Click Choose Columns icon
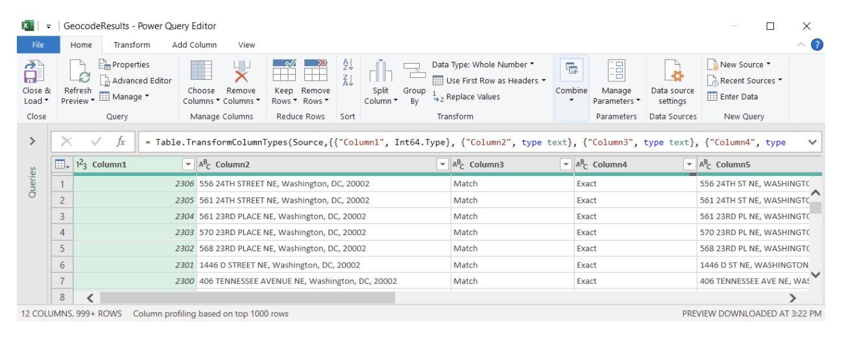The height and width of the screenshot is (339, 868). point(201,71)
